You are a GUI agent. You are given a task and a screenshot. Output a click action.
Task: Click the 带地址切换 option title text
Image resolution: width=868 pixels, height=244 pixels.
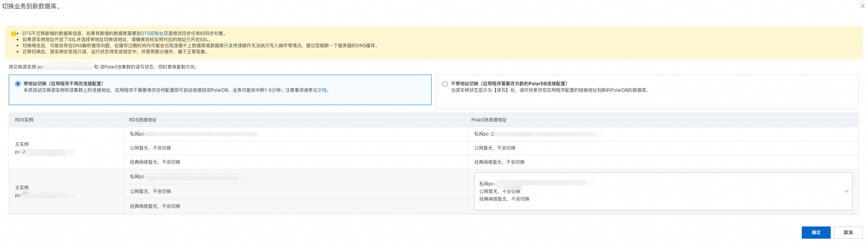coord(63,84)
